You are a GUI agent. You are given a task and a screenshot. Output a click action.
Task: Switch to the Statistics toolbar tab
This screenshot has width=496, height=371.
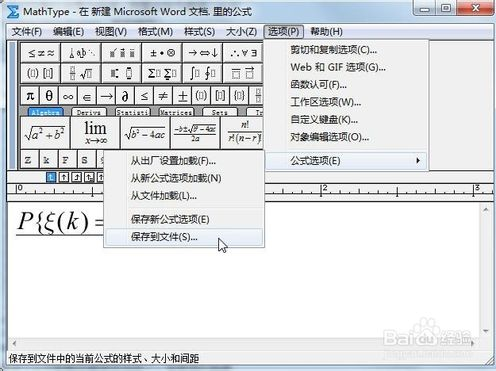[x=133, y=112]
